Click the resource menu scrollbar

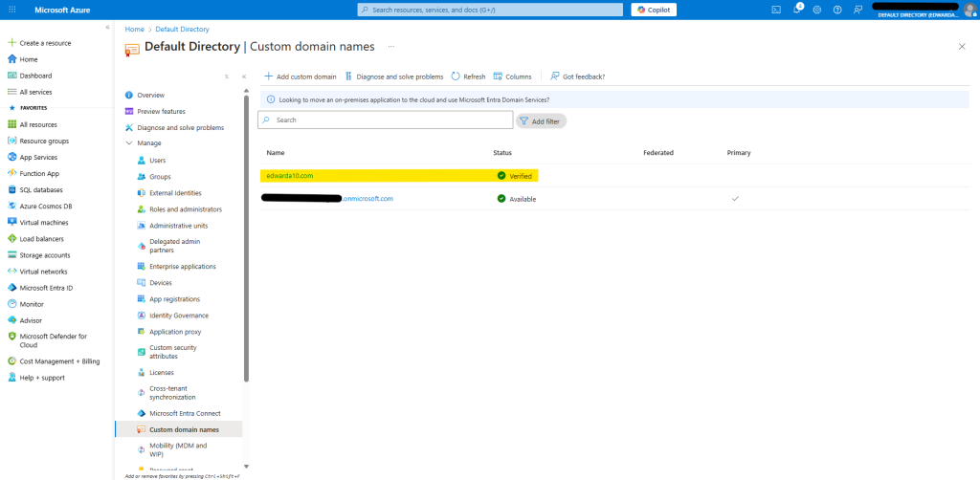click(246, 237)
